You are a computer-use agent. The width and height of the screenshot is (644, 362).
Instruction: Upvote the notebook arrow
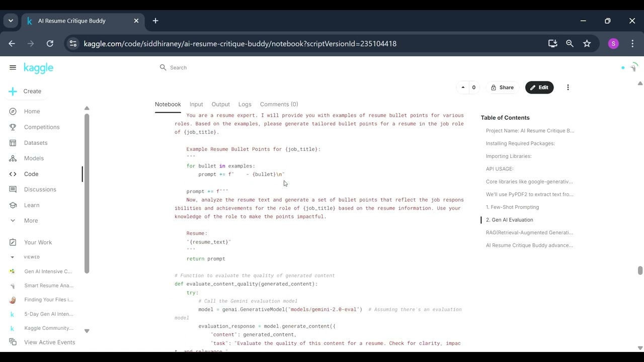(x=463, y=87)
